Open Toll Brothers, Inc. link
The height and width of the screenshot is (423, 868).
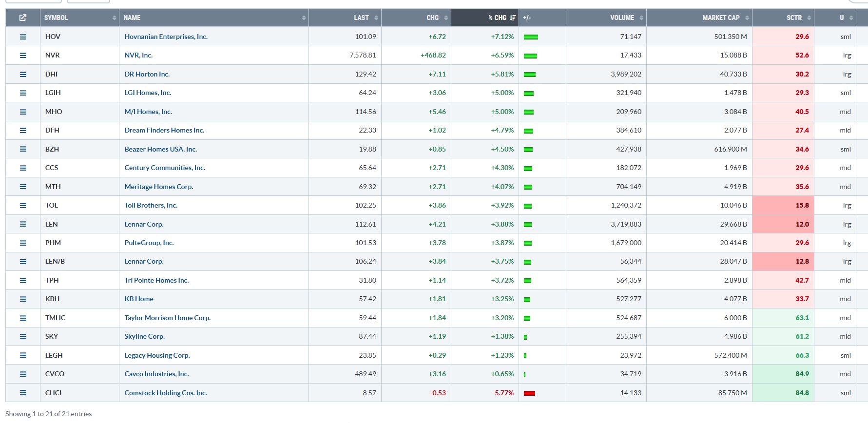click(x=151, y=205)
